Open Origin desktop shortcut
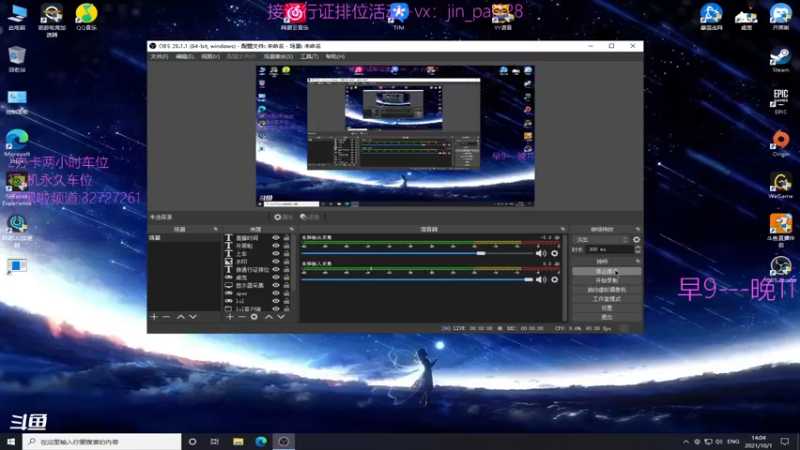The image size is (800, 450). point(781,143)
